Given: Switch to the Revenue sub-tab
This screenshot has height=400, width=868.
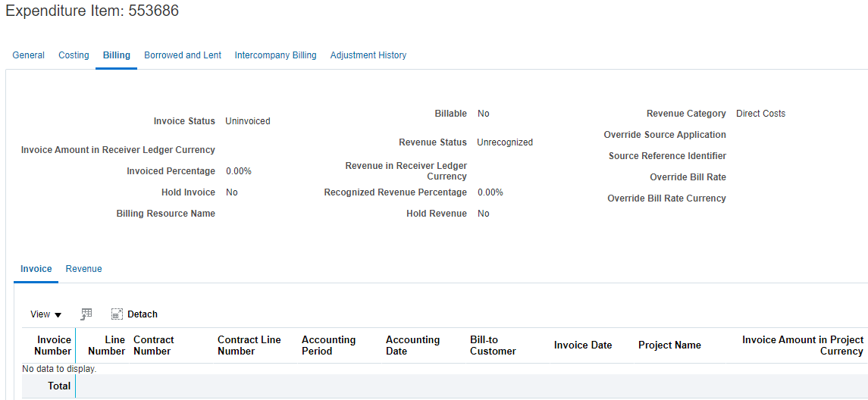Looking at the screenshot, I should 83,269.
